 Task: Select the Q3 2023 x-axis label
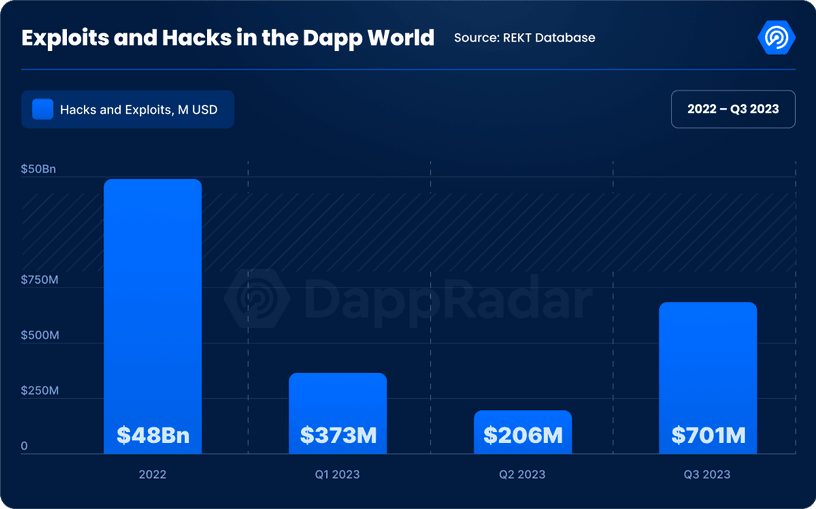coord(707,475)
